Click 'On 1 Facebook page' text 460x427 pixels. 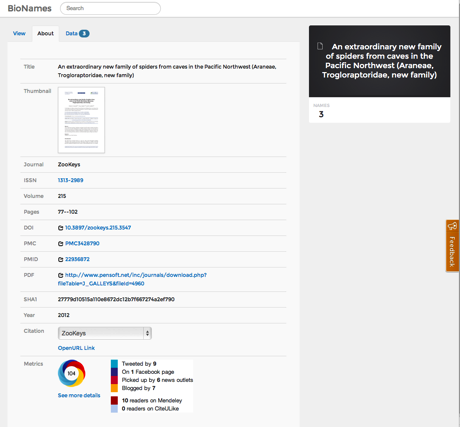tap(148, 372)
